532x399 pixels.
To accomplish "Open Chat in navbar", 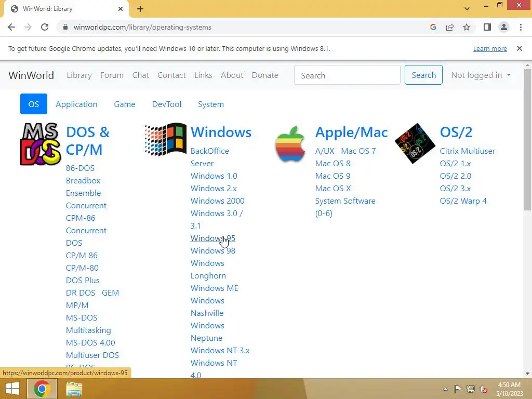I will tap(140, 75).
